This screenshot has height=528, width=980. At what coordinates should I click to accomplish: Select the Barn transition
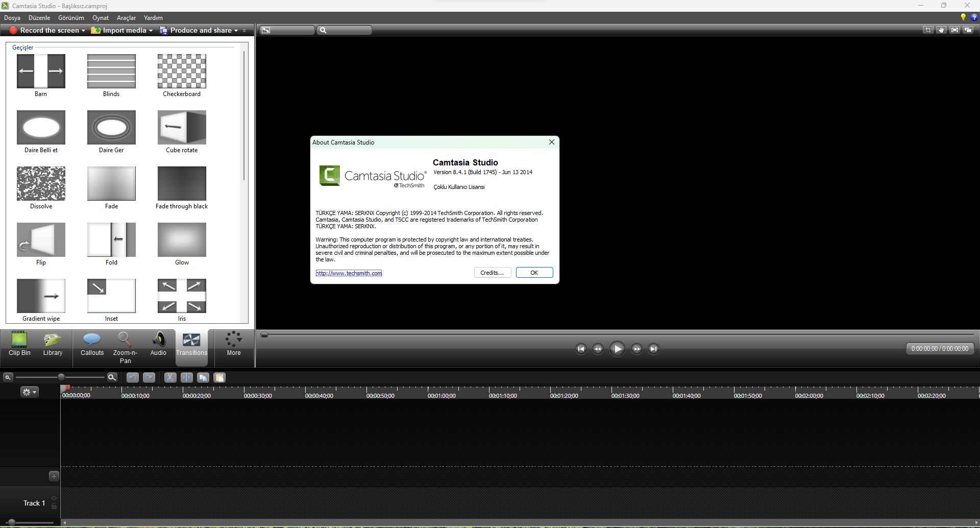41,76
